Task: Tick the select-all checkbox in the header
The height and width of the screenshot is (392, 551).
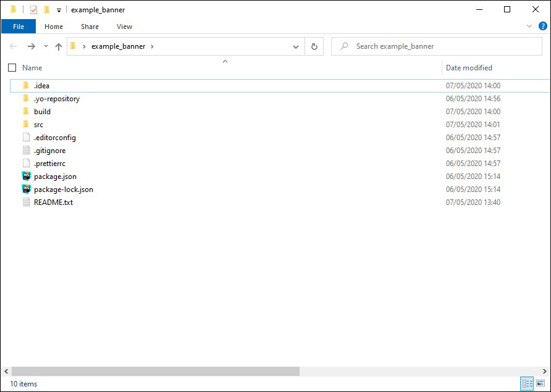Action: (12, 68)
